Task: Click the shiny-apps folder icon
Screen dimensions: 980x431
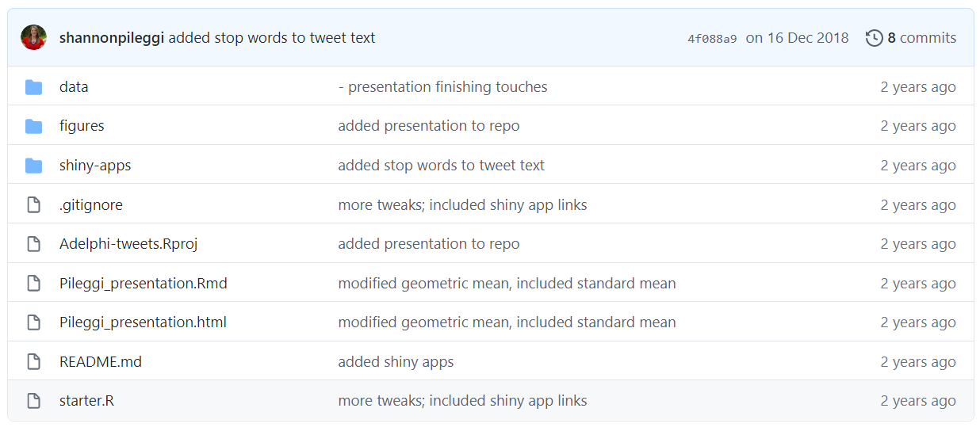Action: coord(33,166)
